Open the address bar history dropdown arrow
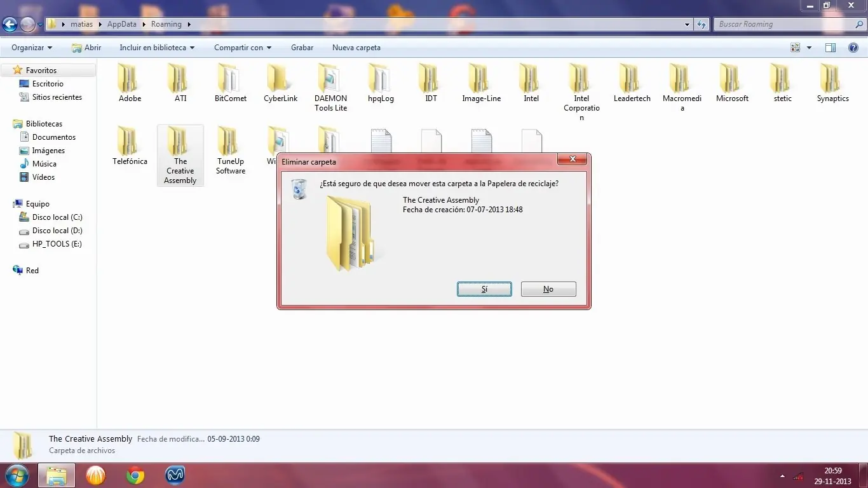This screenshot has width=868, height=488. (x=688, y=24)
